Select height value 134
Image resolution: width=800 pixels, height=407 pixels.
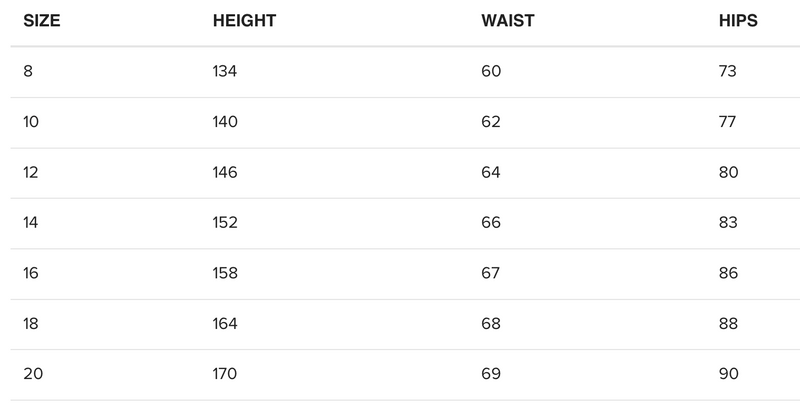tap(225, 72)
